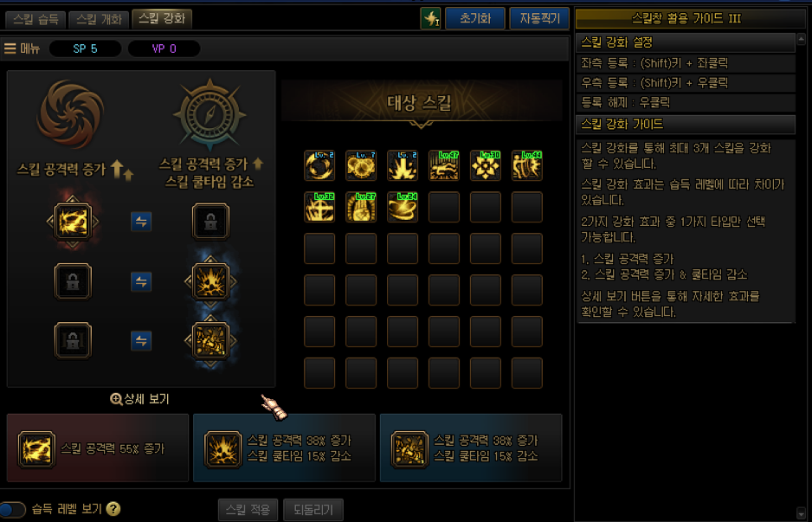Switch to the 스킬 개화 tab
Screen dimensions: 812x522
click(x=99, y=20)
